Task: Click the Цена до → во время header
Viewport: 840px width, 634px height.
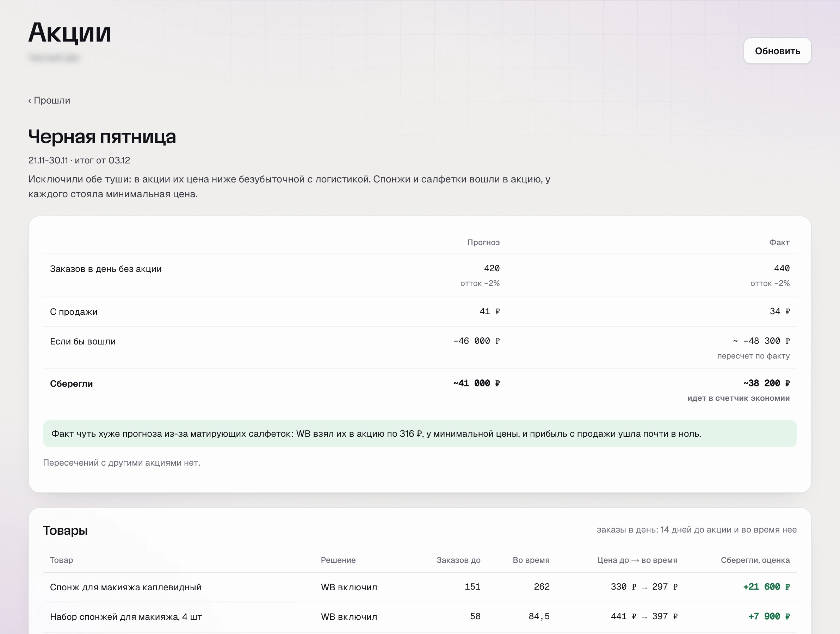Action: click(637, 560)
